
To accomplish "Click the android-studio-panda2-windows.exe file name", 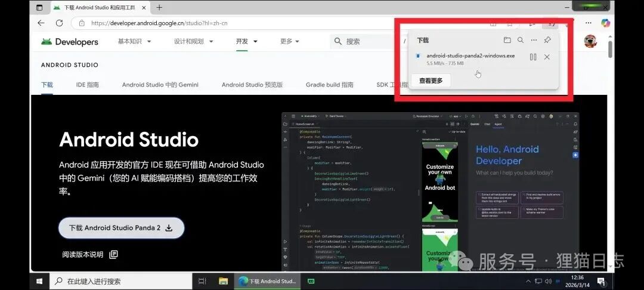I will 470,56.
